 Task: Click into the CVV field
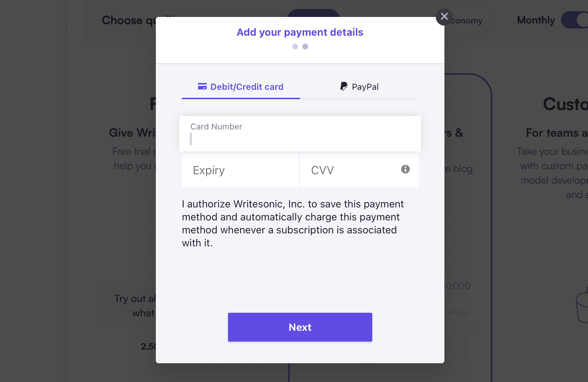pyautogui.click(x=354, y=170)
